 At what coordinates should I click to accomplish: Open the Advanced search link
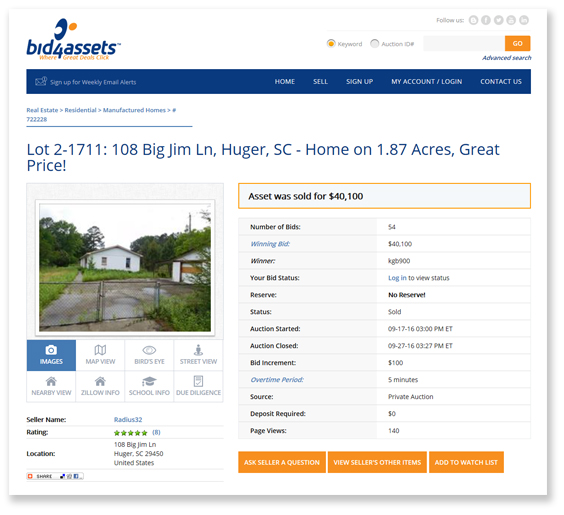[x=506, y=58]
